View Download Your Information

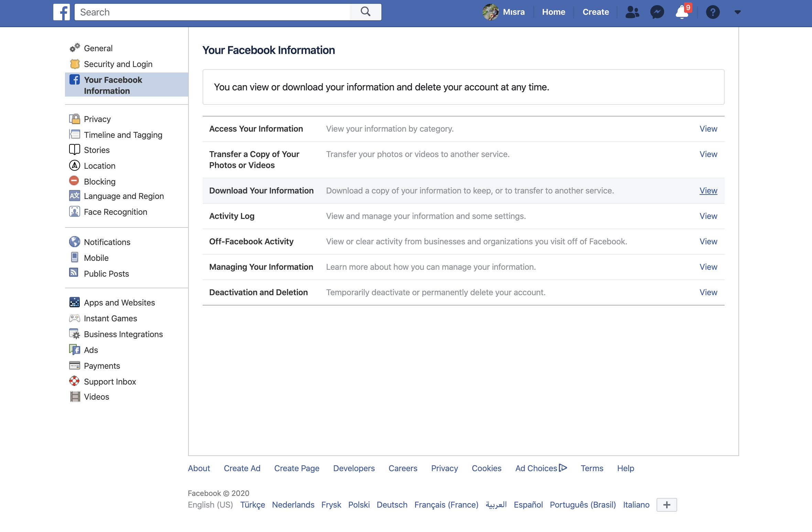(708, 190)
